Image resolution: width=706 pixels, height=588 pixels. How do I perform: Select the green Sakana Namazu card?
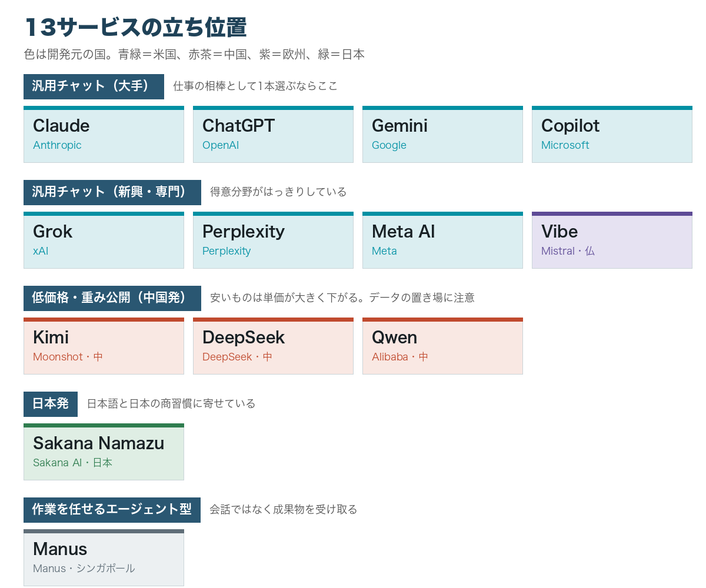104,452
